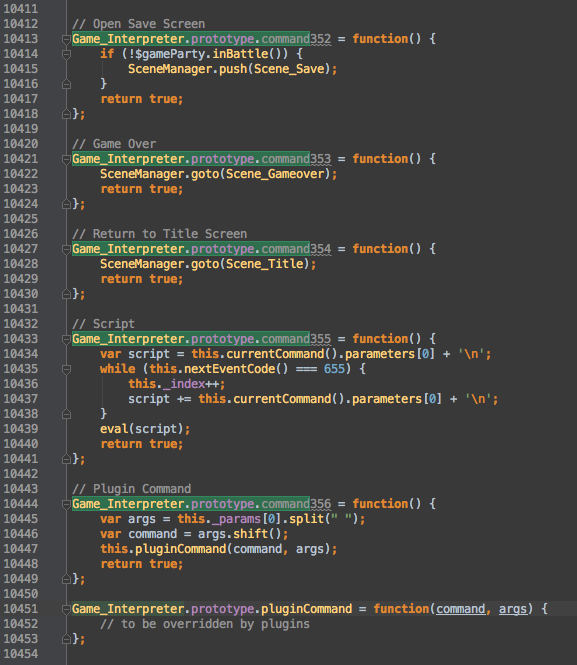Image resolution: width=577 pixels, height=665 pixels.
Task: Click 'return true' on line 10417
Action: [x=142, y=99]
